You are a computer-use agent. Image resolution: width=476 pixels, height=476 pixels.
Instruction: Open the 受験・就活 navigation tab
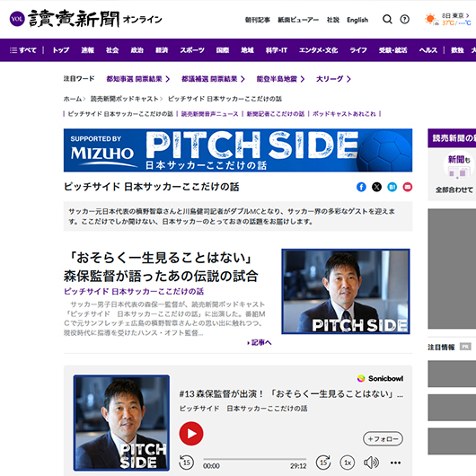(x=392, y=50)
